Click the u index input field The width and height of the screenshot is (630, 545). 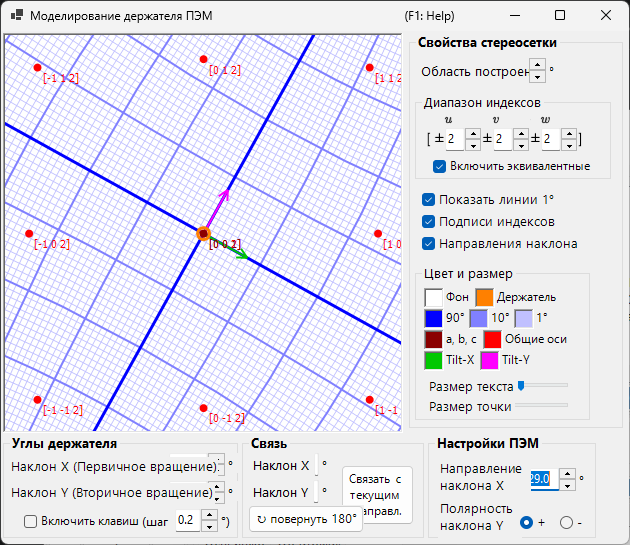pyautogui.click(x=455, y=139)
